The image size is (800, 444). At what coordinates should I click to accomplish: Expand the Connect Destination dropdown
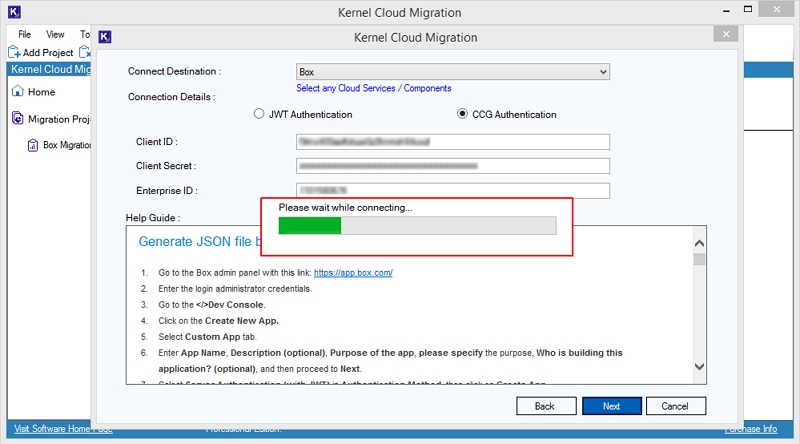coord(602,72)
